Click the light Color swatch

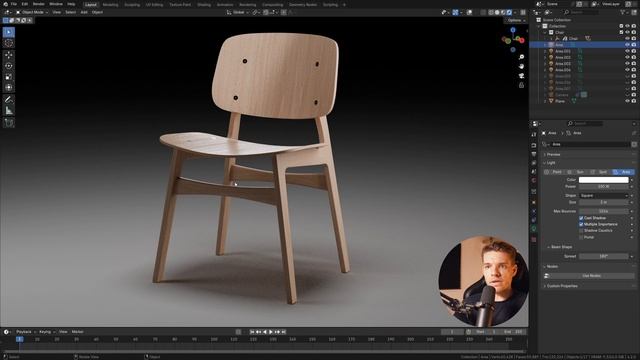point(604,180)
